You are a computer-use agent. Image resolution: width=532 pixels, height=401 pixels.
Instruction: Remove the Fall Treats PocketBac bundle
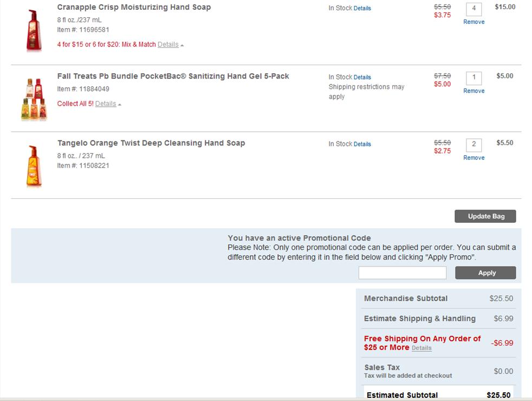click(x=474, y=90)
